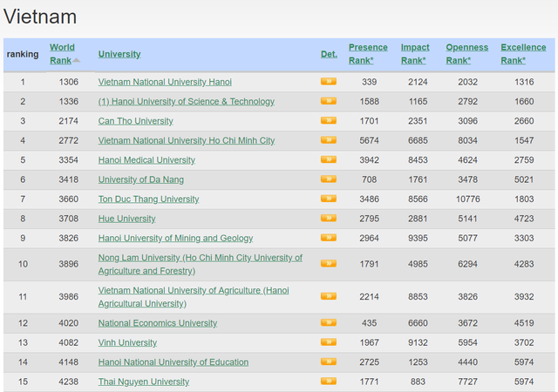Click details icon for Hue University
This screenshot has width=558, height=392.
tap(328, 219)
